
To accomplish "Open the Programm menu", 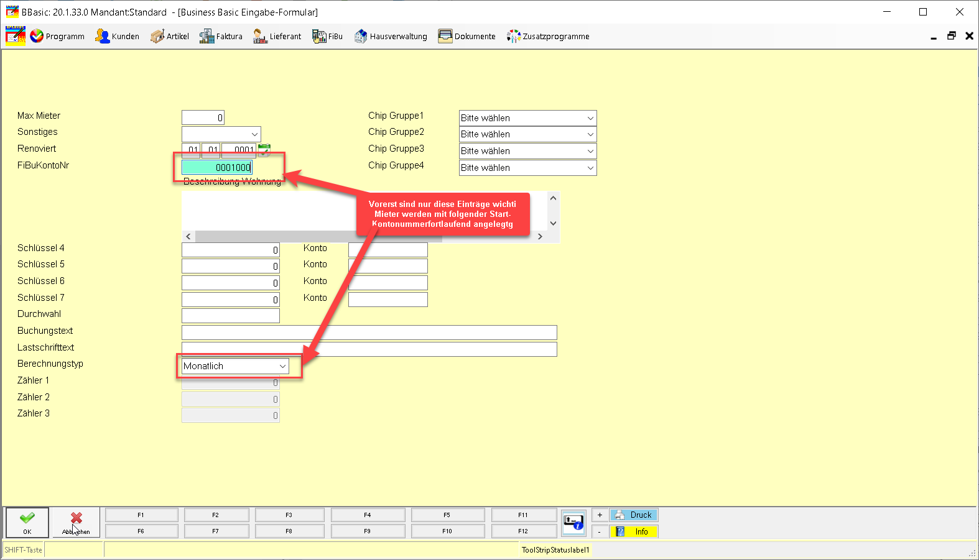I will (x=57, y=36).
